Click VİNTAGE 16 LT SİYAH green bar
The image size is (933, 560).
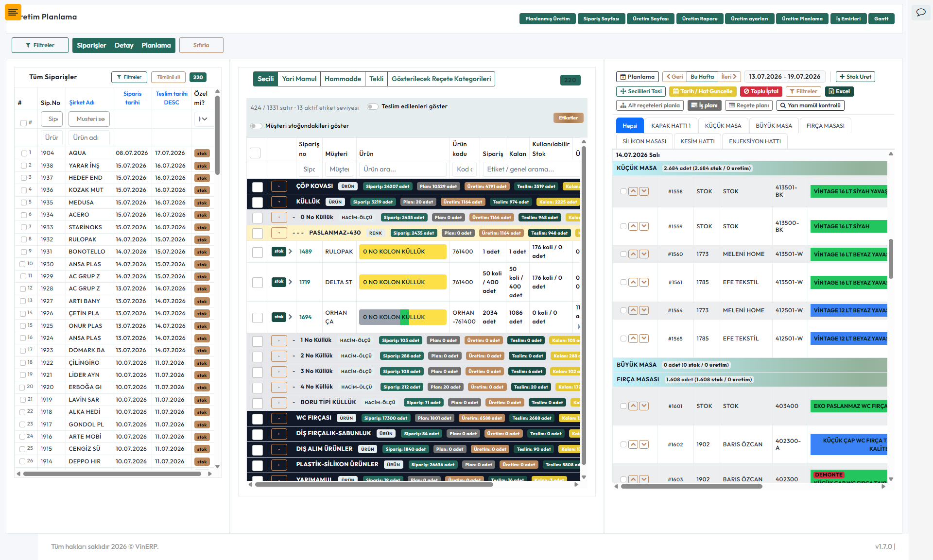point(848,226)
